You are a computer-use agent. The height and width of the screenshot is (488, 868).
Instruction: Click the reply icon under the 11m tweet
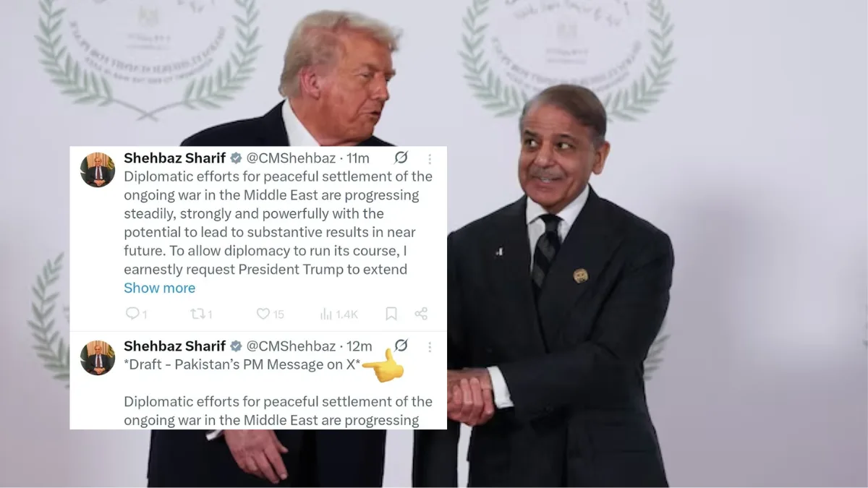tap(132, 314)
